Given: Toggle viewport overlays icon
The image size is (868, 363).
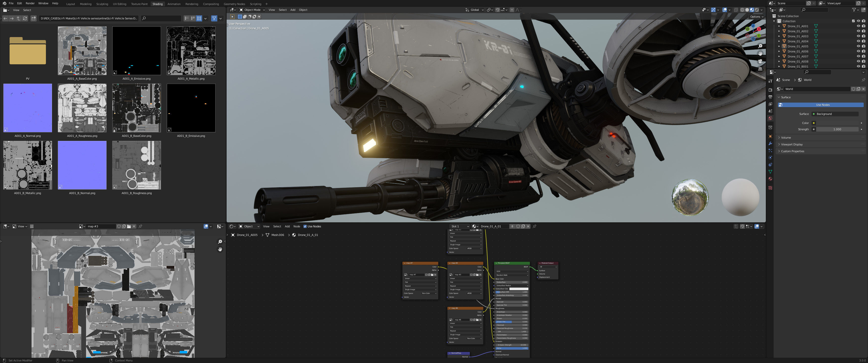Looking at the screenshot, I should 724,10.
